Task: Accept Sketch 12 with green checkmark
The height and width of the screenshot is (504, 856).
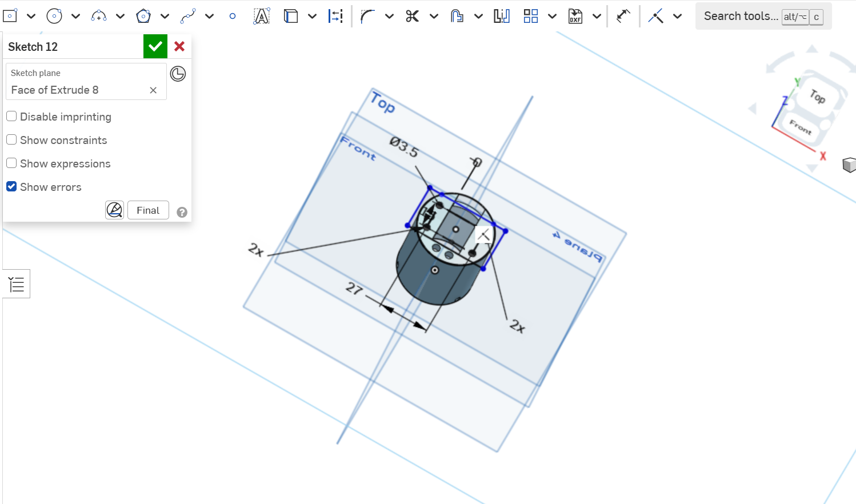Action: pos(155,46)
